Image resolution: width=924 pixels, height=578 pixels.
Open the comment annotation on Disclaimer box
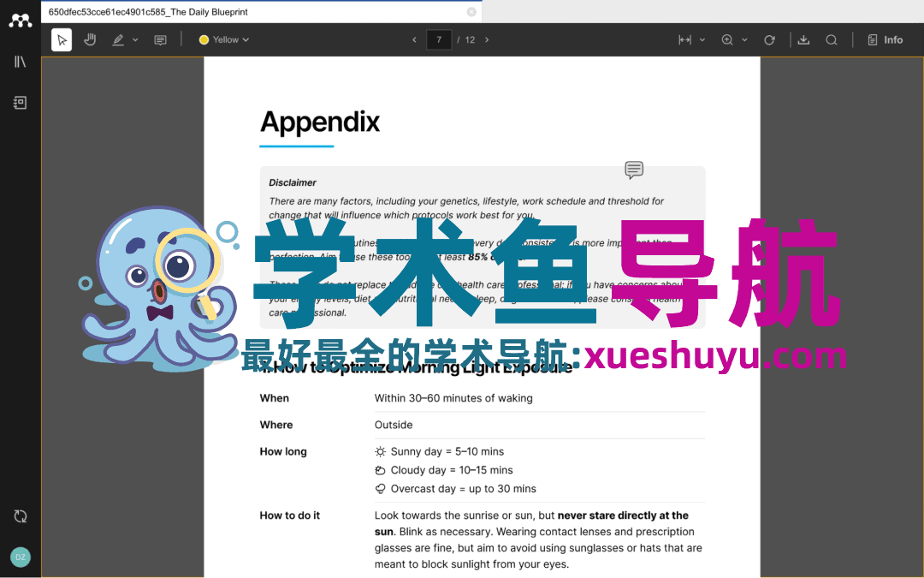(x=634, y=170)
